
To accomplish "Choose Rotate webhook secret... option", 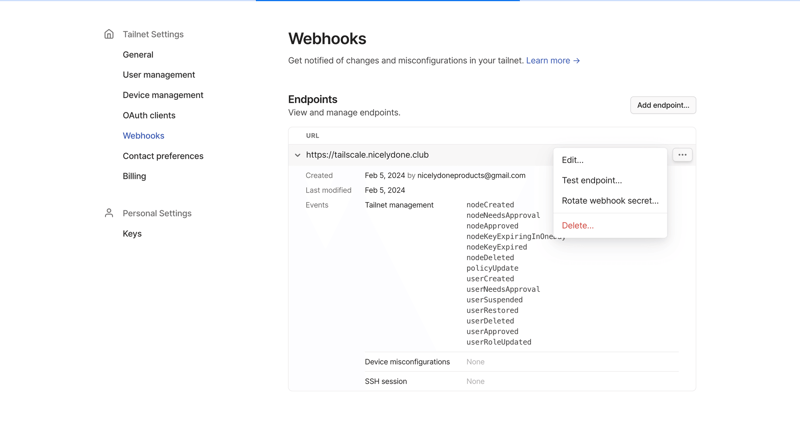I will click(x=610, y=201).
